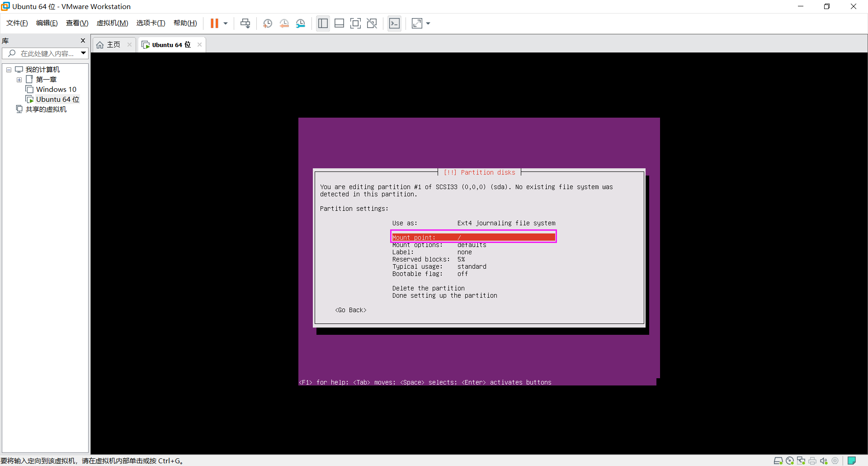Viewport: 868px width, 466px height.
Task: Open the snapshot manager icon
Action: 301,24
